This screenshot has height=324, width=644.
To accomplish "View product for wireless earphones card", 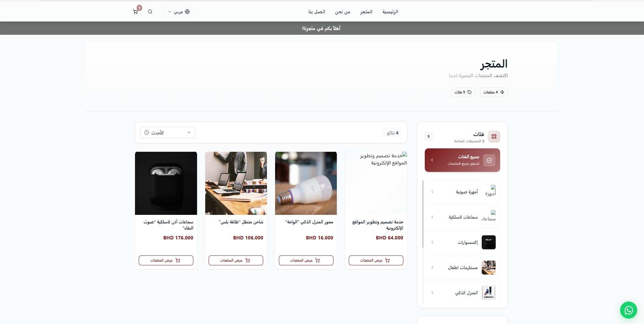I will pyautogui.click(x=166, y=260).
